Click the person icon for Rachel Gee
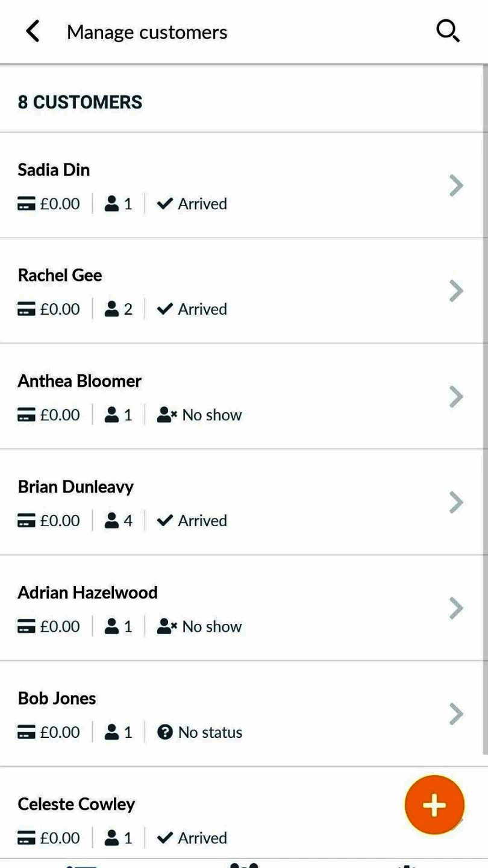488x868 pixels. (111, 309)
